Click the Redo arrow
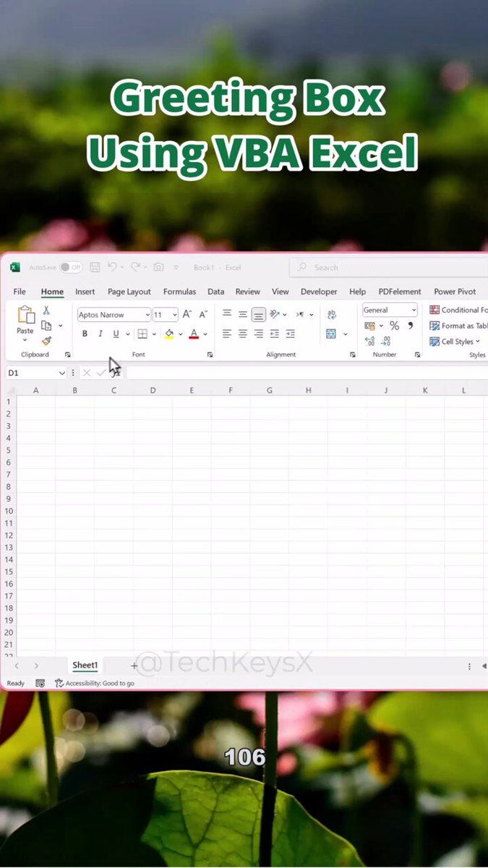This screenshot has width=488, height=868. pos(135,267)
